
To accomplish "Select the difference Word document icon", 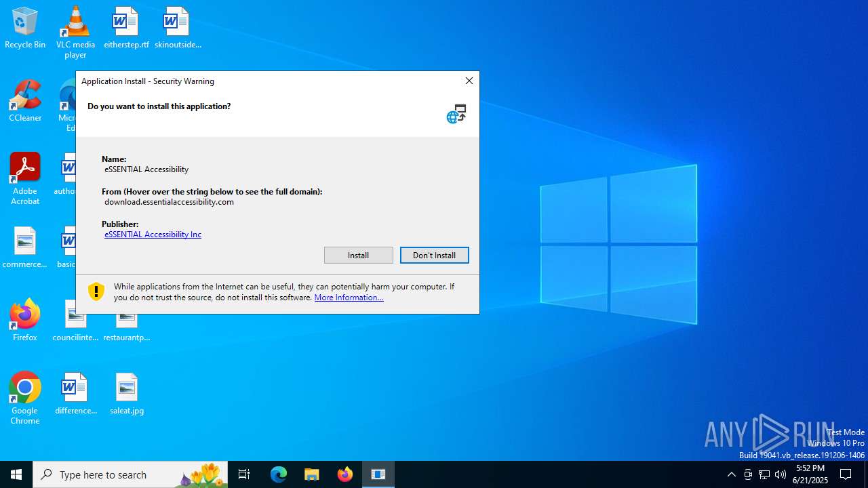I will [x=75, y=394].
